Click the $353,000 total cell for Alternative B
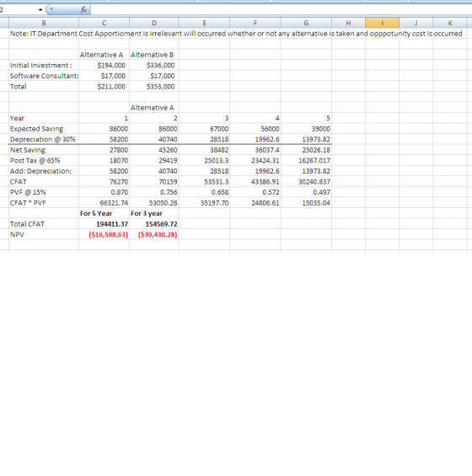Viewport: 472px width, 476px height. 154,87
